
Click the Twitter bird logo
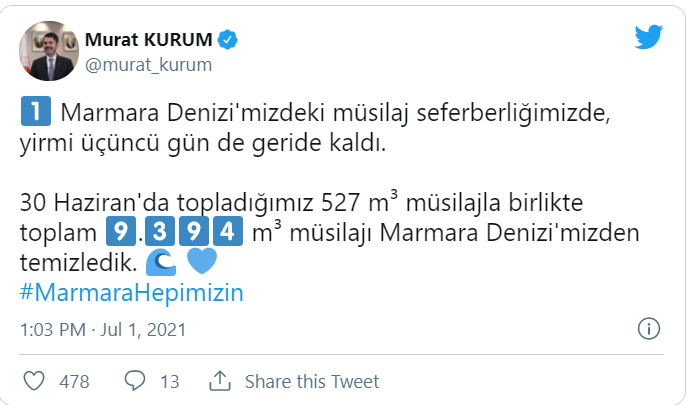(648, 37)
